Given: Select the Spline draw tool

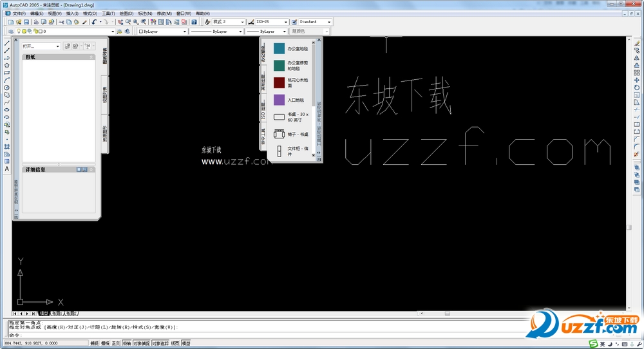Looking at the screenshot, I should click(x=7, y=102).
